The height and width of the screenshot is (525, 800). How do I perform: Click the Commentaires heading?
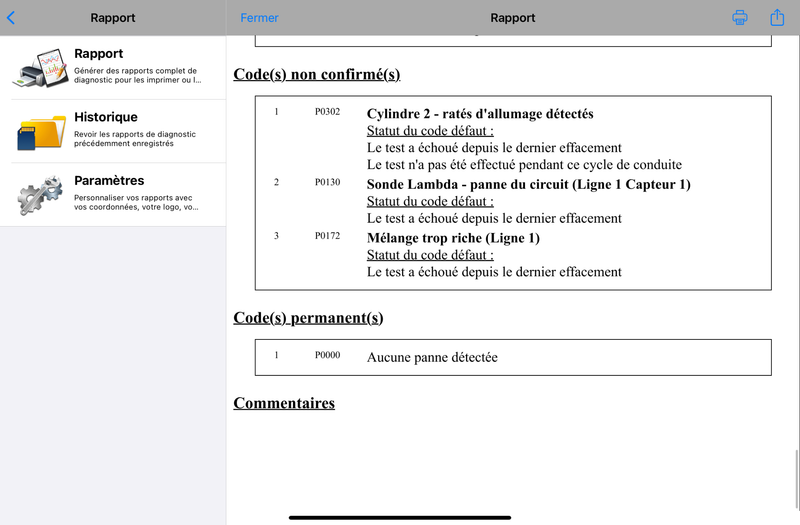click(x=284, y=403)
